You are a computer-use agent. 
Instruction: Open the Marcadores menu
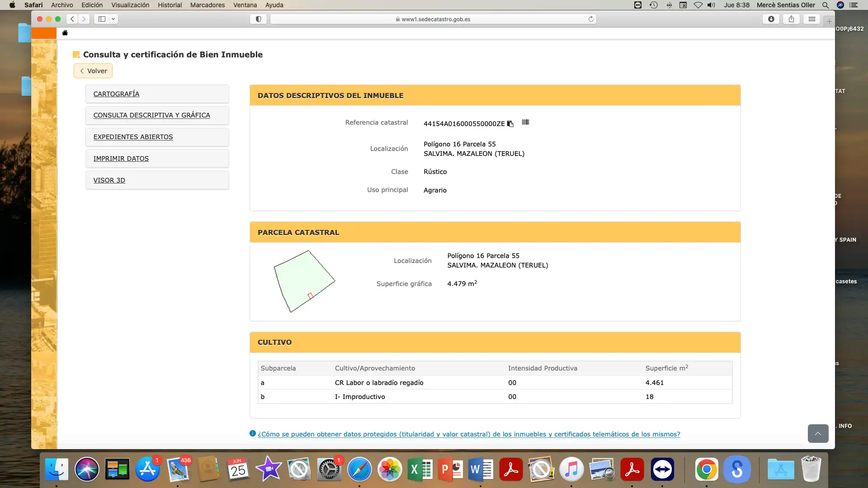(207, 5)
